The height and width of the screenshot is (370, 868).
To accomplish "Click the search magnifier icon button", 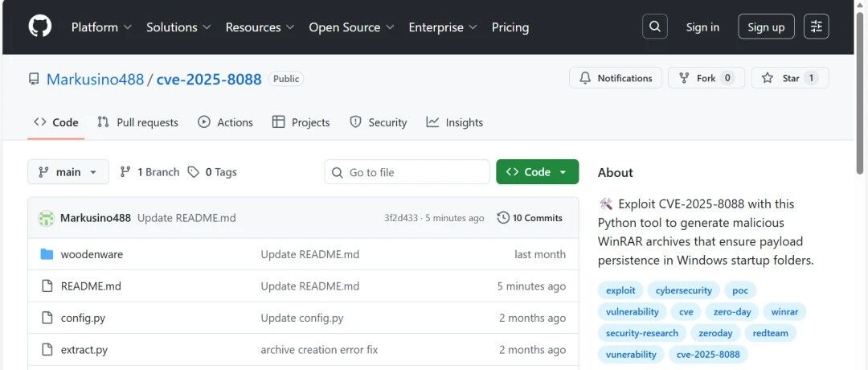I will pyautogui.click(x=655, y=27).
